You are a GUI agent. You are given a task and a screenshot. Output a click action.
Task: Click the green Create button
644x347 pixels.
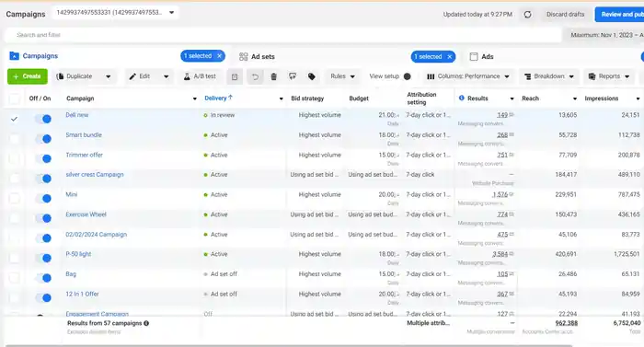point(28,76)
